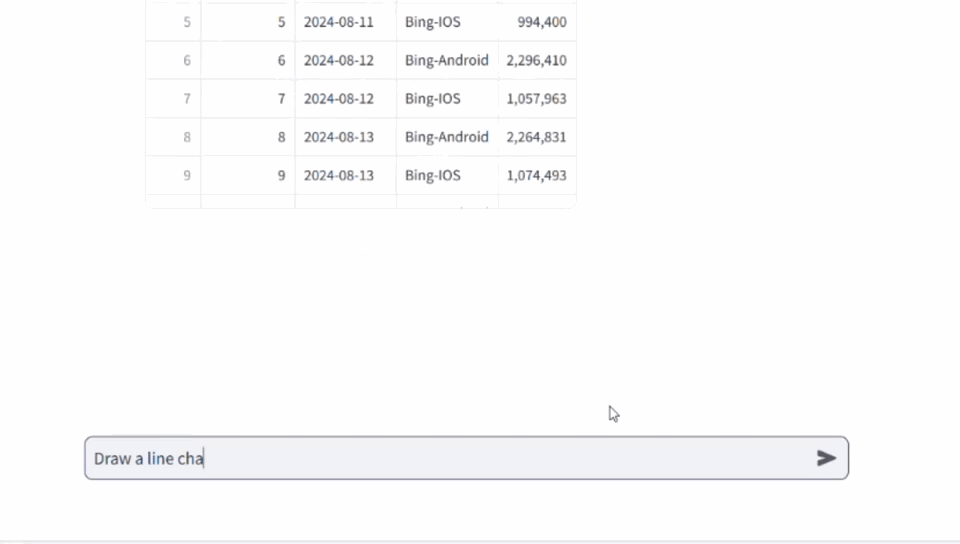Click the gray row index 9
960x544 pixels.
[173, 176]
